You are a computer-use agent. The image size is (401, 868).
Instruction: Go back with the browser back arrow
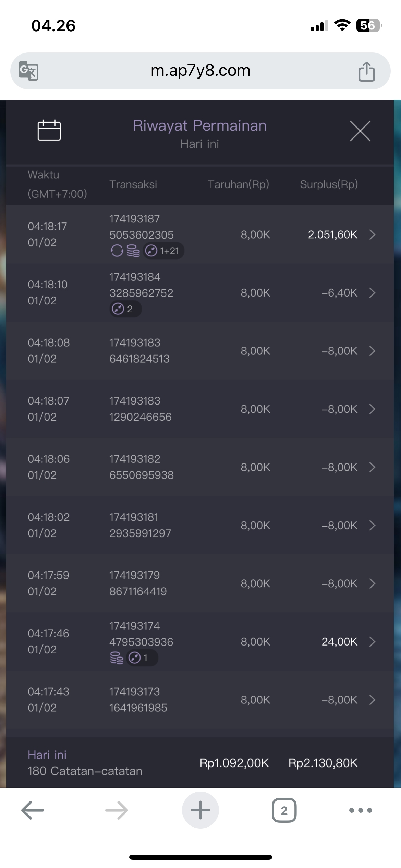(33, 810)
